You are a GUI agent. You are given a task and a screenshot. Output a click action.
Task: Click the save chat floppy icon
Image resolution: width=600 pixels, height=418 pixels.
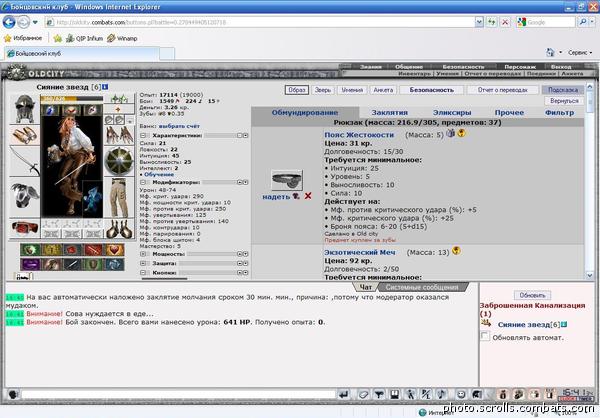[395, 394]
